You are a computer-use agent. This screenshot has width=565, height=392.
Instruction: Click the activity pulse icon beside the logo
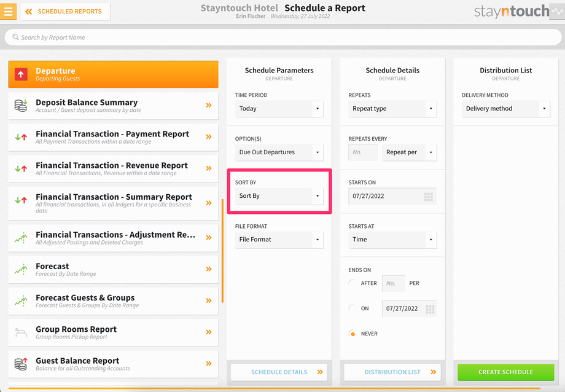[x=557, y=12]
